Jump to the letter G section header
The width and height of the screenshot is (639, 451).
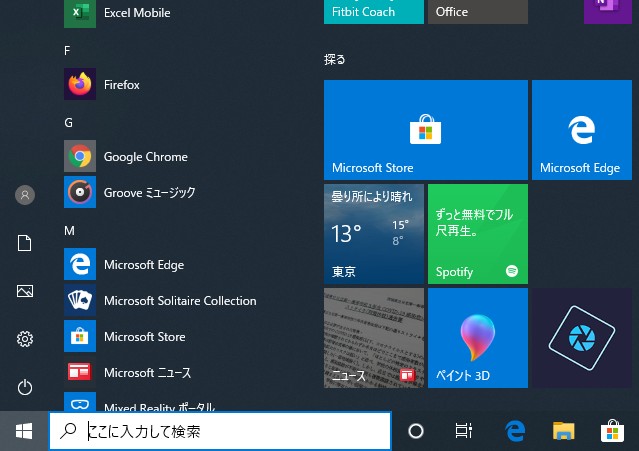69,122
